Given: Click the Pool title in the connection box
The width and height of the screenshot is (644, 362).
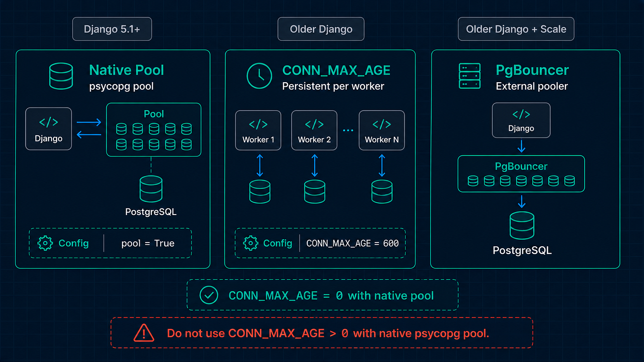Looking at the screenshot, I should [x=154, y=114].
